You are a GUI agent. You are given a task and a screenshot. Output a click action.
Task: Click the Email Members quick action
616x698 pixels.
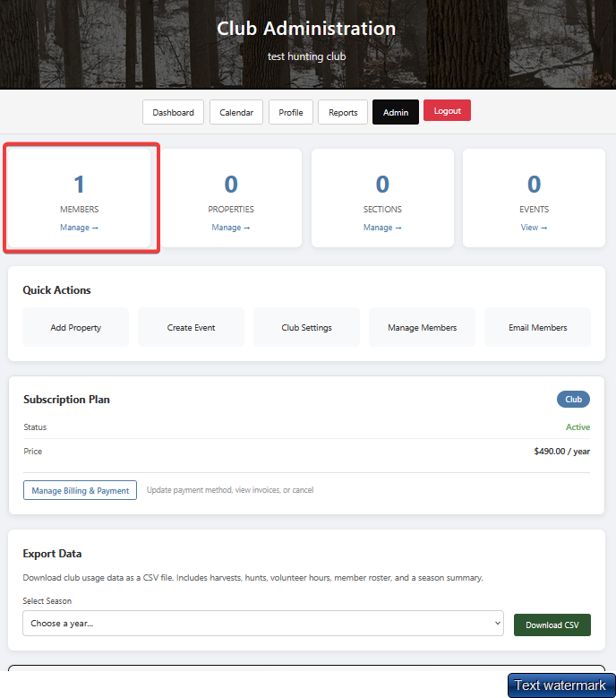point(537,327)
